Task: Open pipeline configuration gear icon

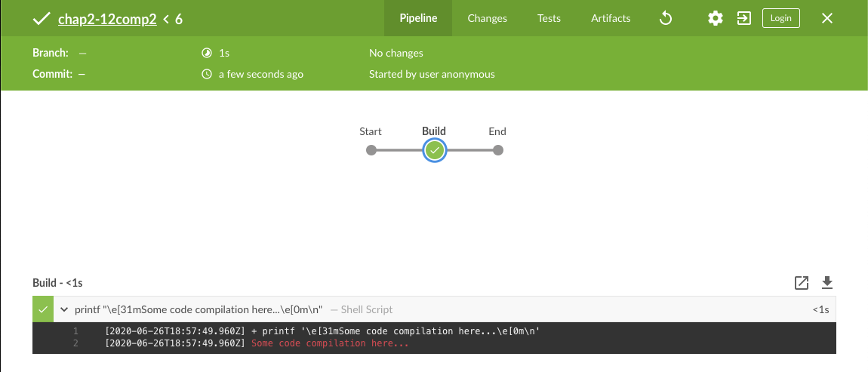Action: (716, 18)
